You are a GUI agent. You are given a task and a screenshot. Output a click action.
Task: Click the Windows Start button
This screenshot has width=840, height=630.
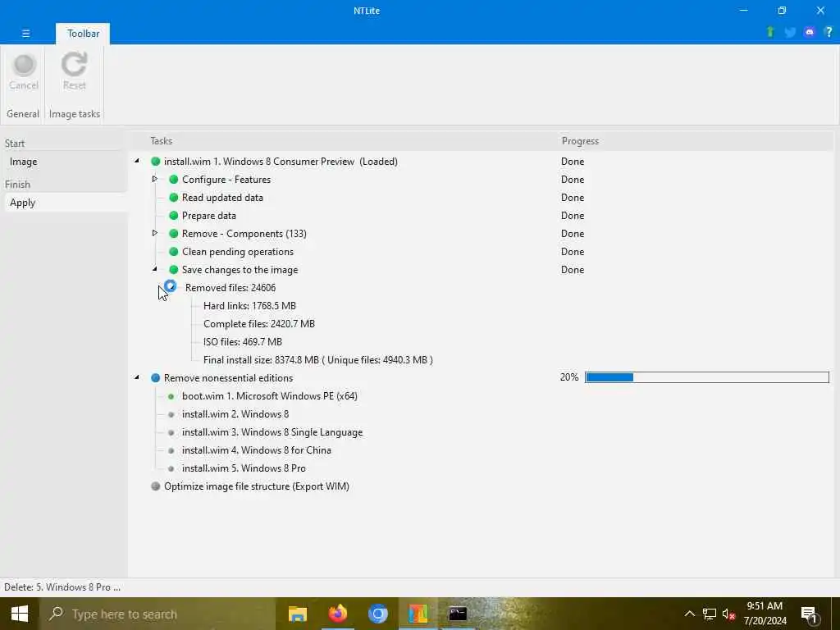[20, 614]
